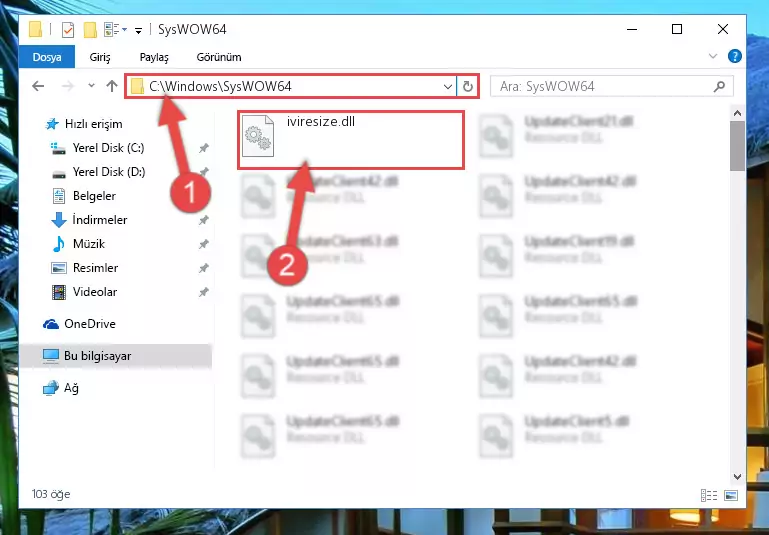Click the iviresize.dll gear file icon
The width and height of the screenshot is (769, 535).
click(x=258, y=136)
